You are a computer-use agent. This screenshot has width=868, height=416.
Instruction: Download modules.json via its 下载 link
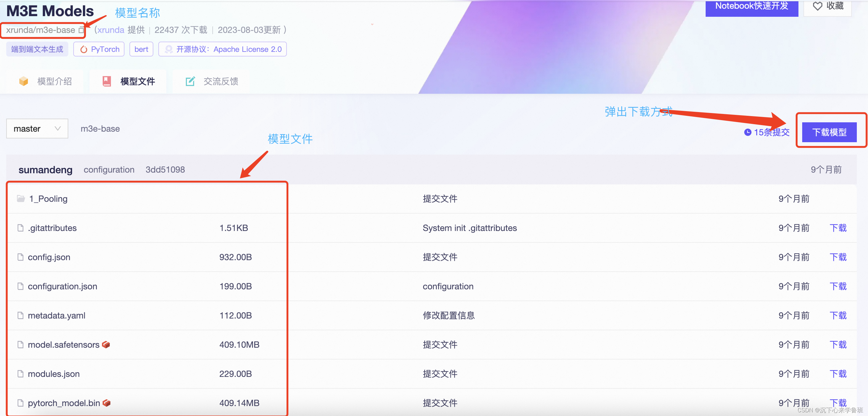(x=838, y=374)
